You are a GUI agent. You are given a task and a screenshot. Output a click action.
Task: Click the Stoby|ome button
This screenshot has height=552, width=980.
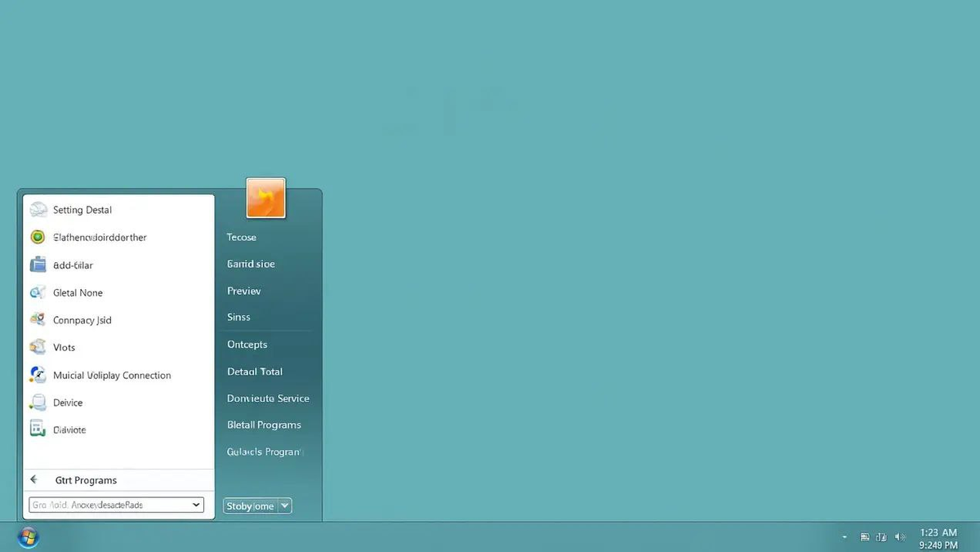(x=251, y=505)
